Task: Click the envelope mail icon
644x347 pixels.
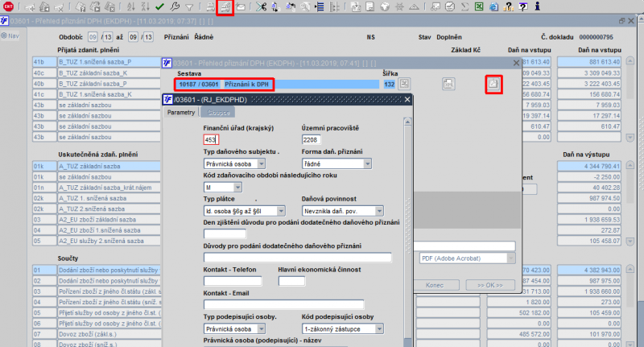Action: [x=241, y=6]
